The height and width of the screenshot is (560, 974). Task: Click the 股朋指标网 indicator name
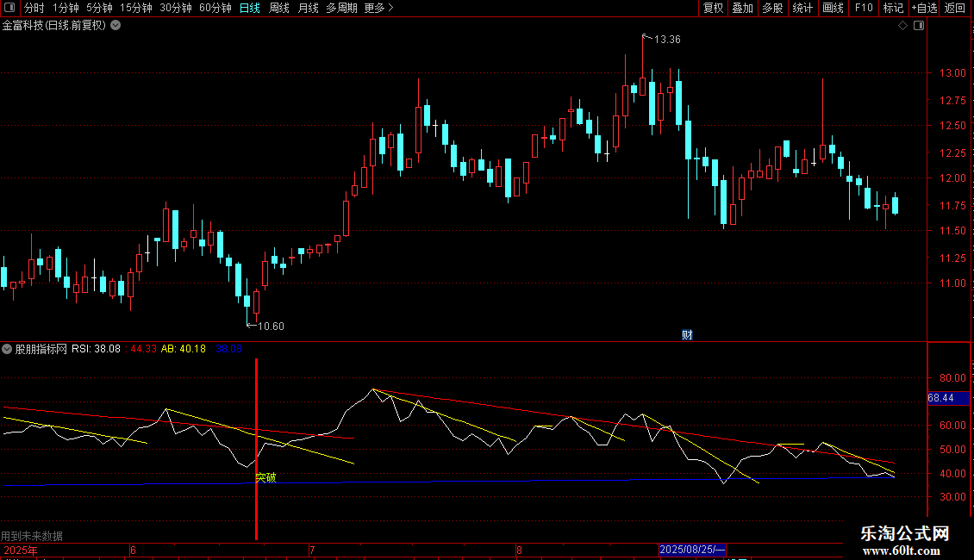click(x=41, y=349)
